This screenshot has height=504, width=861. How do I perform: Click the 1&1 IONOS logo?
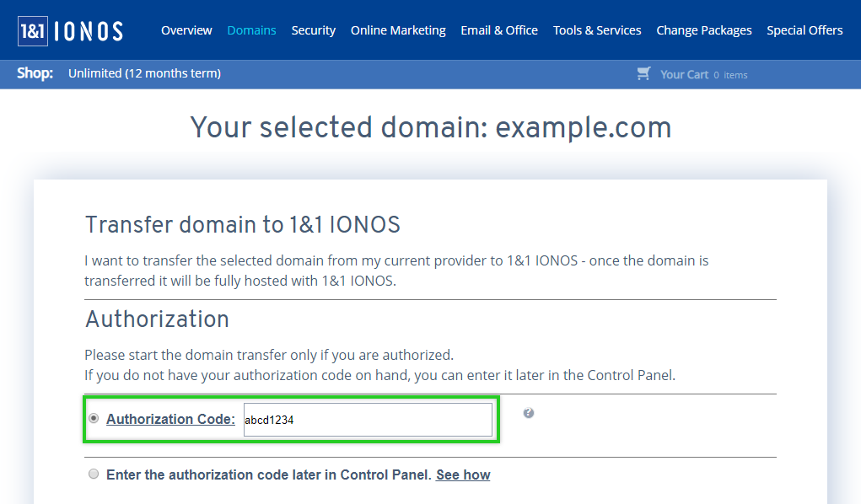point(70,31)
